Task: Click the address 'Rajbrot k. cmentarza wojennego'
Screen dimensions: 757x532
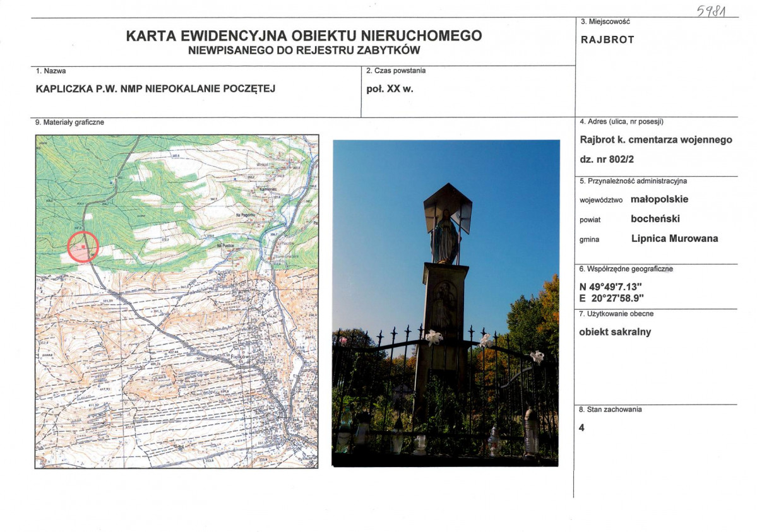Action: coord(656,140)
